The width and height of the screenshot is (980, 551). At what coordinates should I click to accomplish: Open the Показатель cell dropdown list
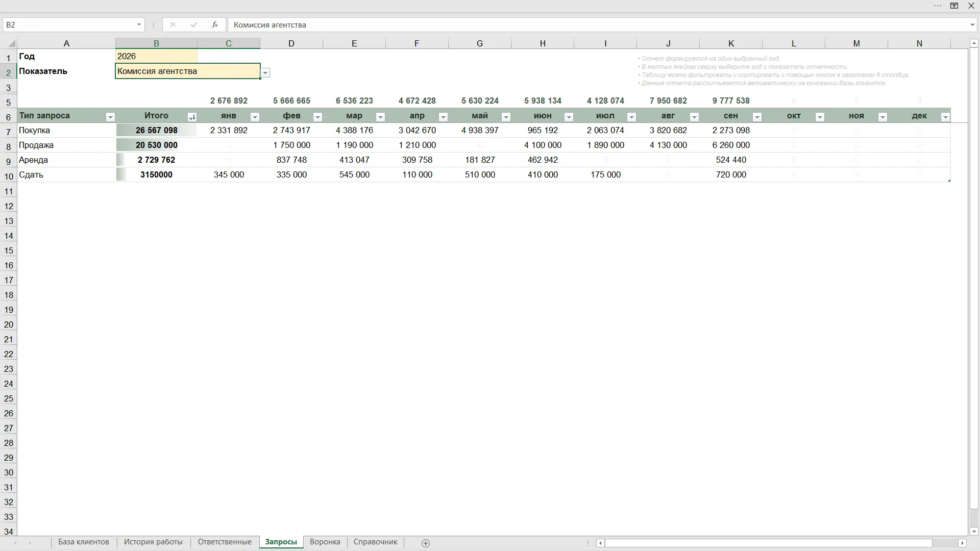pos(265,73)
